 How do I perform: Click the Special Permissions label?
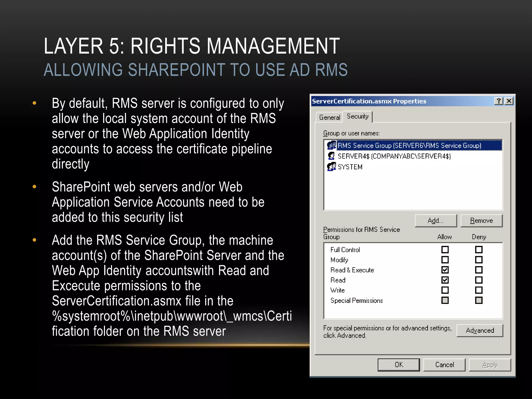tap(357, 301)
